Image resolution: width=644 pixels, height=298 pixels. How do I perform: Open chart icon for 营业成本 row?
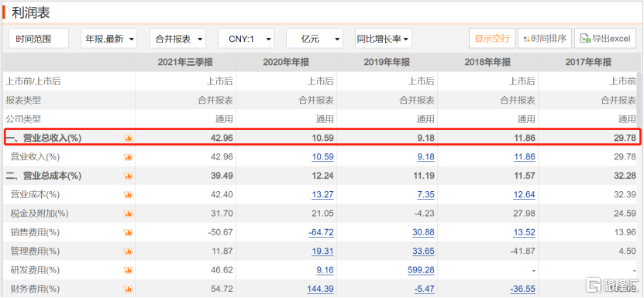[x=128, y=194]
